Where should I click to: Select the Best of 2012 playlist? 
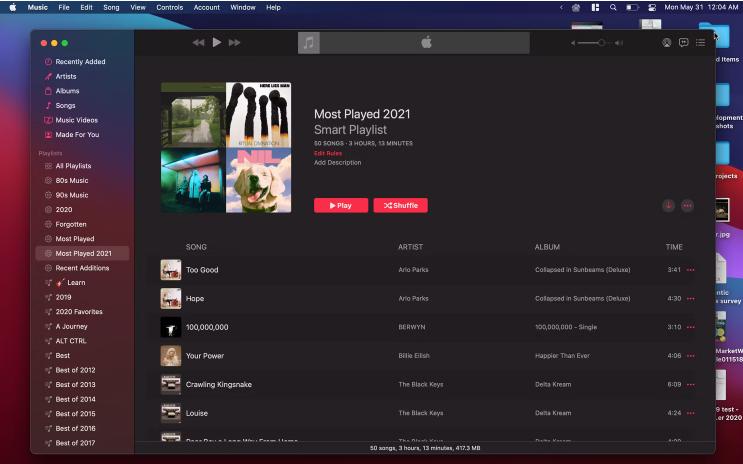tap(75, 370)
